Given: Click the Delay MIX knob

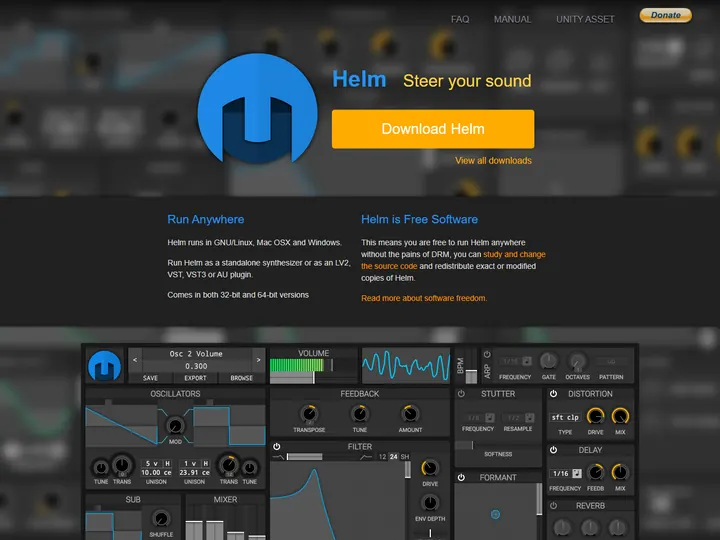Looking at the screenshot, I should pyautogui.click(x=620, y=472).
